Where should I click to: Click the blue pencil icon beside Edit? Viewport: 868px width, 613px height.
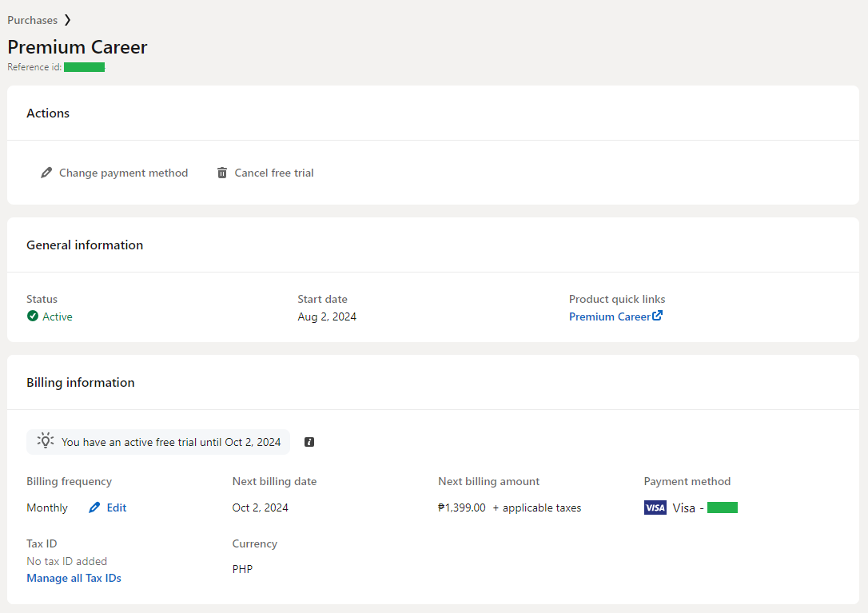point(94,508)
